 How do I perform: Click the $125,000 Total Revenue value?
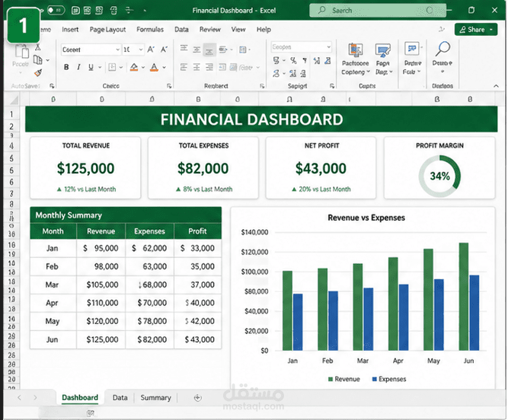(85, 169)
